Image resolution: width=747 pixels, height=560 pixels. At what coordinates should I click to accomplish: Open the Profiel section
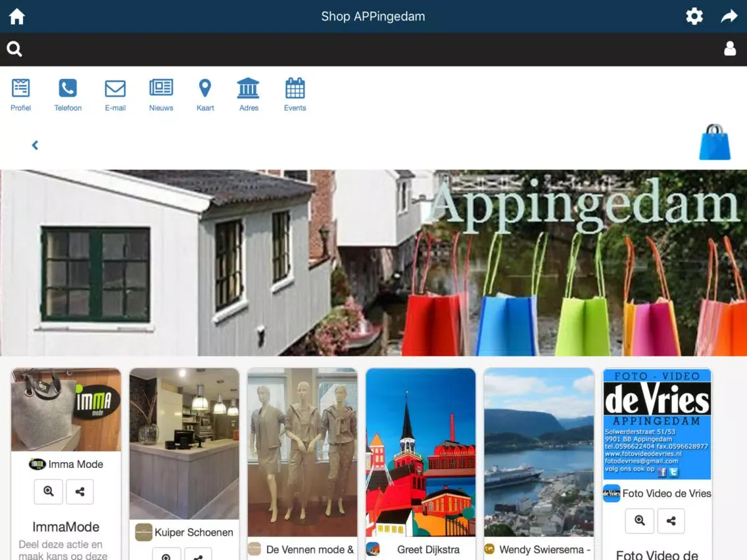click(x=20, y=95)
